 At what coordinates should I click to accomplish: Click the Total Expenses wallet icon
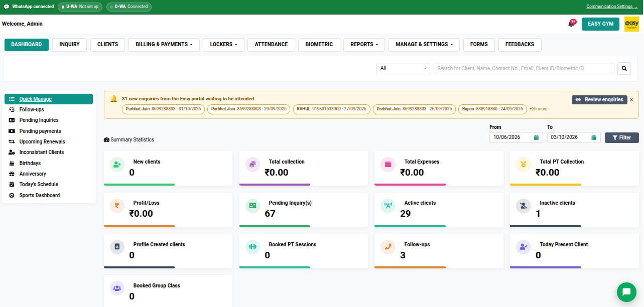click(x=388, y=164)
